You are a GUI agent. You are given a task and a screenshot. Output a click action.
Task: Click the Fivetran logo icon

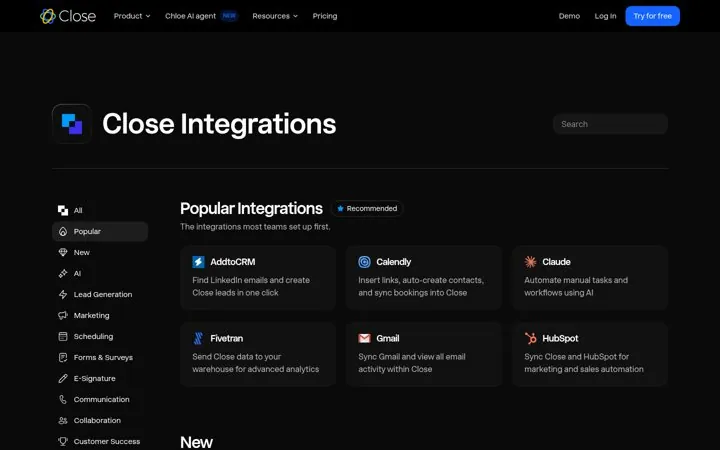click(x=198, y=338)
